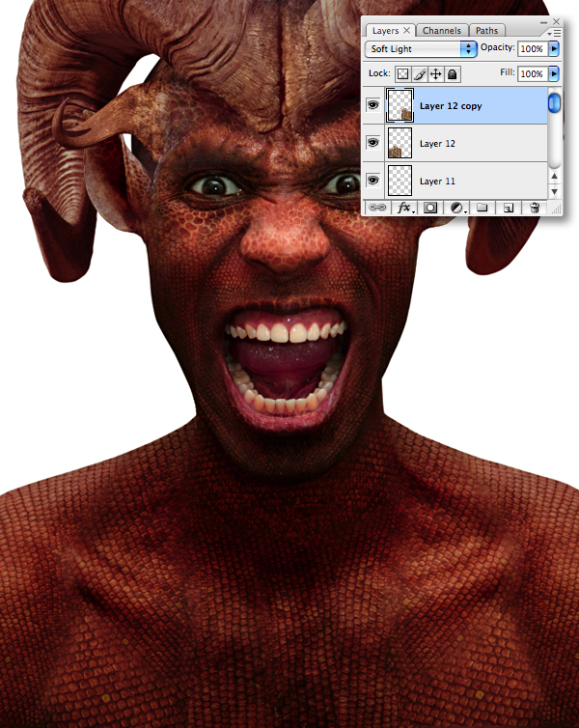Click the link layers icon
The image size is (579, 728).
(376, 208)
